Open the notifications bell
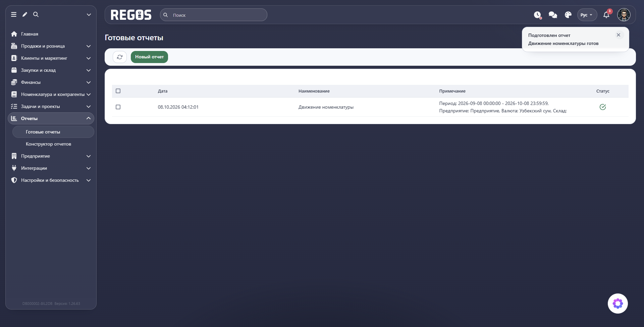This screenshot has width=644, height=327. [x=606, y=15]
